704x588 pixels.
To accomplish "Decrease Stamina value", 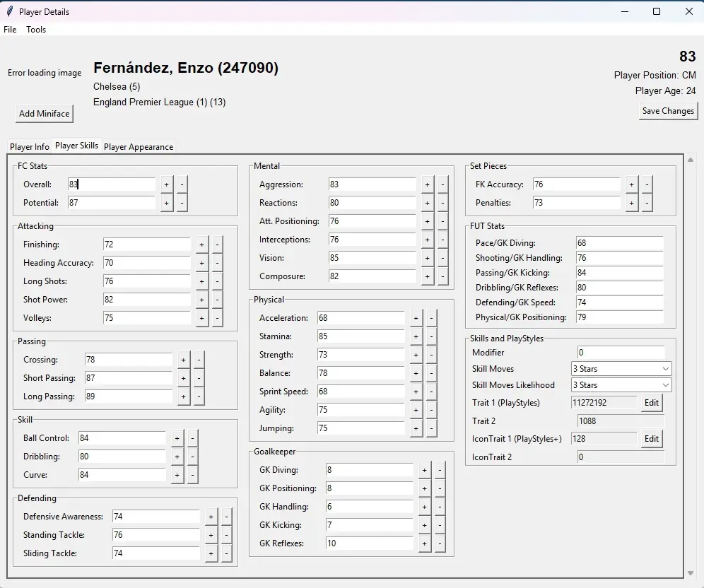I will coord(431,336).
